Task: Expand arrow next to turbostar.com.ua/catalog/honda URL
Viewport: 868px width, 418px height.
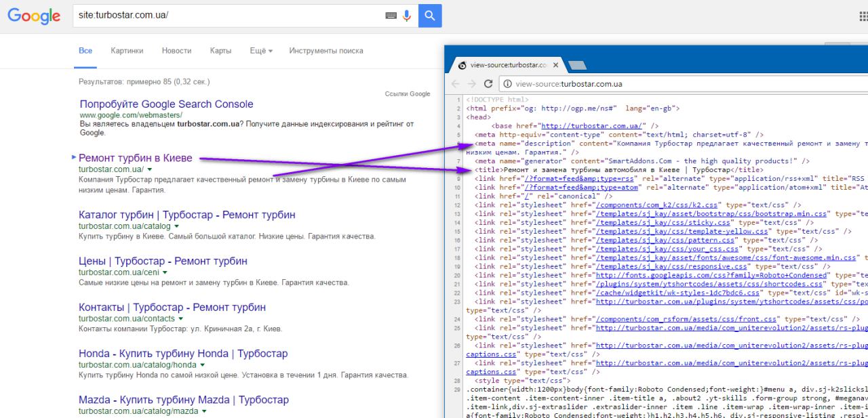Action: 201,365
